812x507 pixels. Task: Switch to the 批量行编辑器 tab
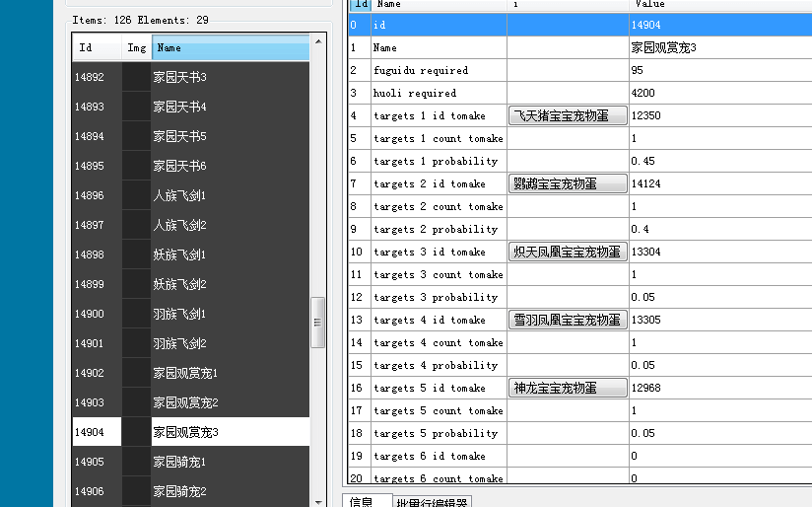432,502
